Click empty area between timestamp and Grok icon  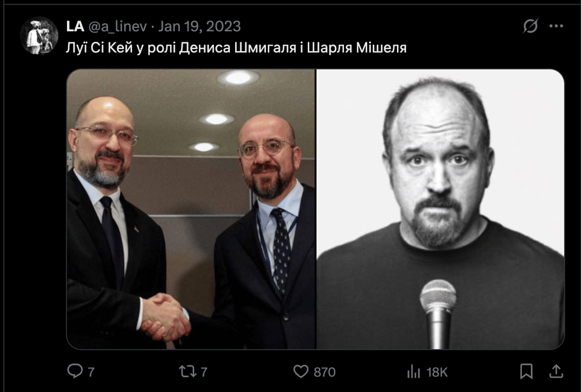point(382,26)
